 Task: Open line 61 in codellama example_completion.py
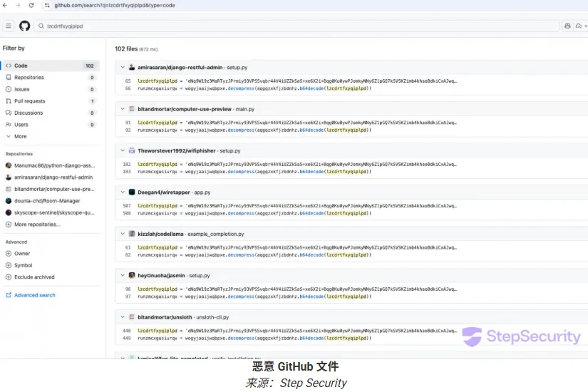[x=128, y=247]
